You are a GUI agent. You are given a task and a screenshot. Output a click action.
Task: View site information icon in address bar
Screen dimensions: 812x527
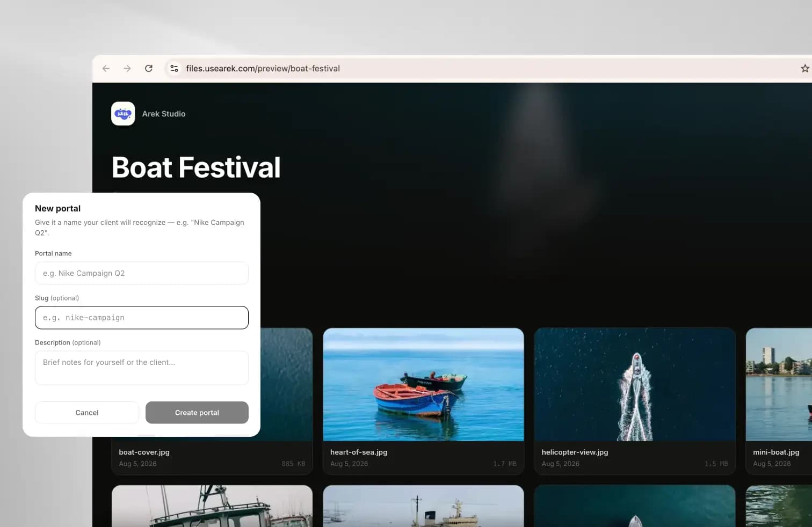pyautogui.click(x=174, y=69)
